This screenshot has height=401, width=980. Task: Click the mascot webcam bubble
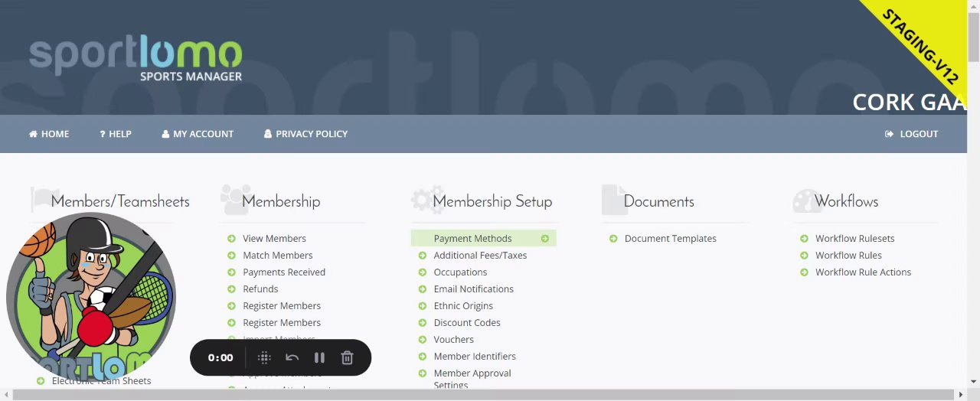[x=91, y=296]
